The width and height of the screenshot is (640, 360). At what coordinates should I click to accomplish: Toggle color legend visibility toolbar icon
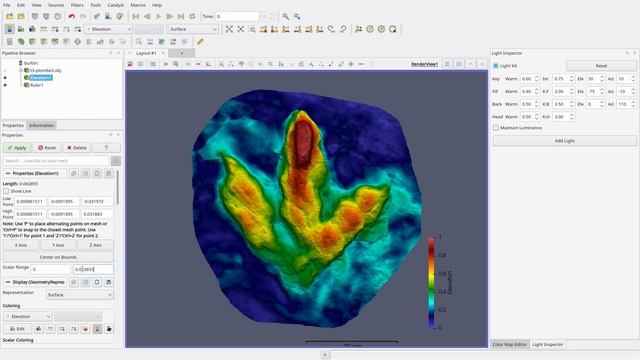coord(9,29)
